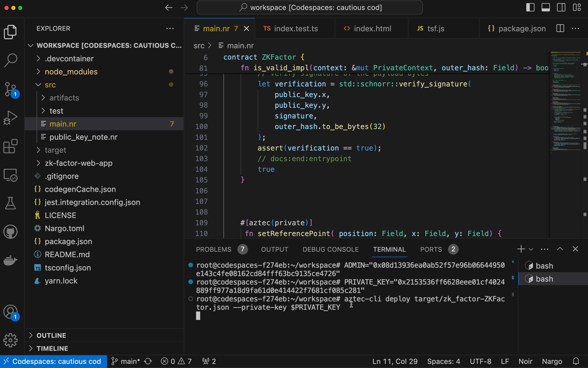Switch to tsf.js editor tab

click(444, 28)
